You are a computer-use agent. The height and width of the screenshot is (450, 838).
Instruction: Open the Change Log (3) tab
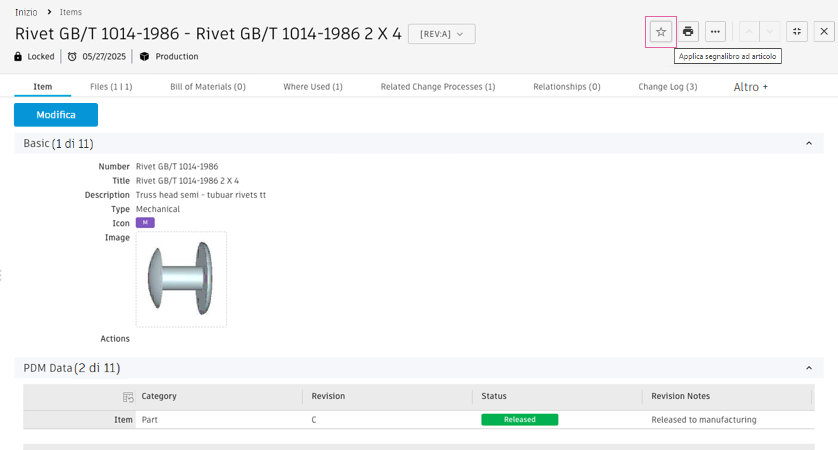point(668,87)
